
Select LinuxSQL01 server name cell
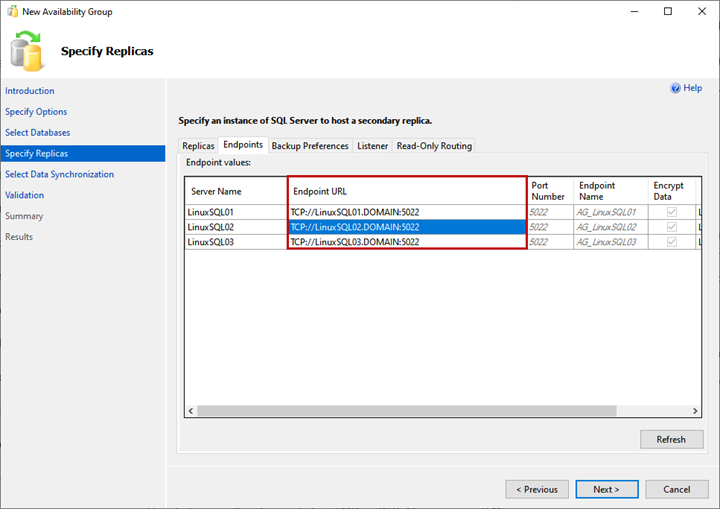(x=236, y=212)
